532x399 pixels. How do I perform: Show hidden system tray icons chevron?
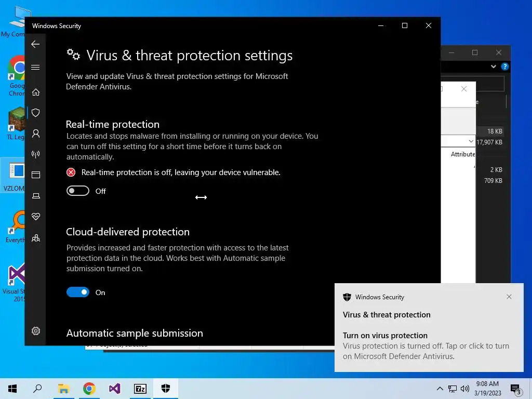click(440, 389)
